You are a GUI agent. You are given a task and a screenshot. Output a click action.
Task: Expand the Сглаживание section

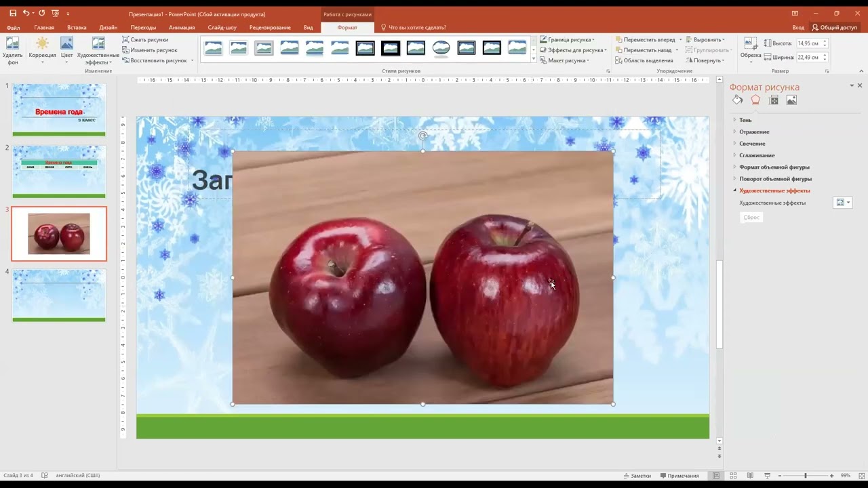click(x=757, y=155)
